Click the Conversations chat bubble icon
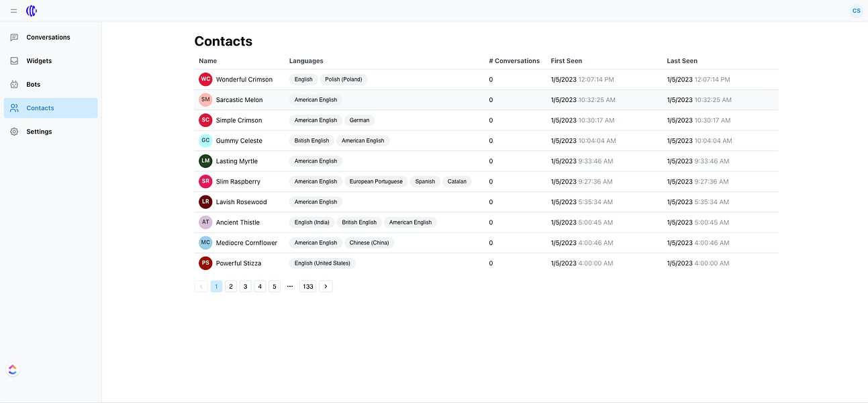The image size is (868, 403). (14, 38)
